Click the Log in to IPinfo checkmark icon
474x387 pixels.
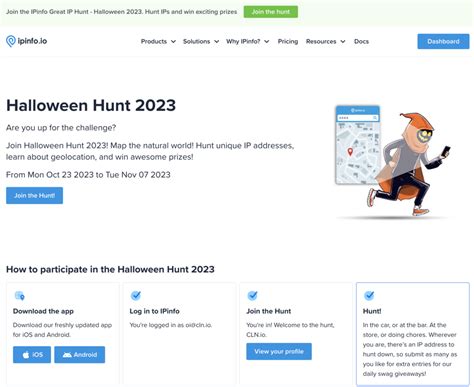click(136, 295)
